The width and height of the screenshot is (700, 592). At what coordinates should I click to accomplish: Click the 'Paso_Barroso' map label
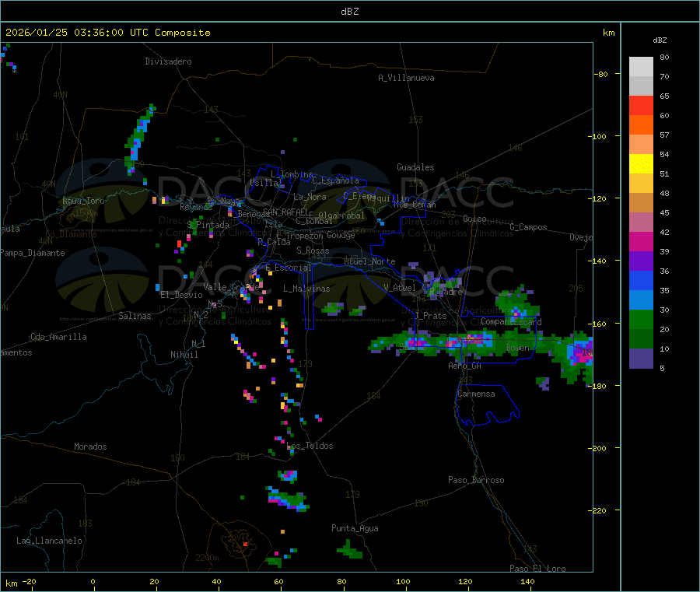click(476, 480)
